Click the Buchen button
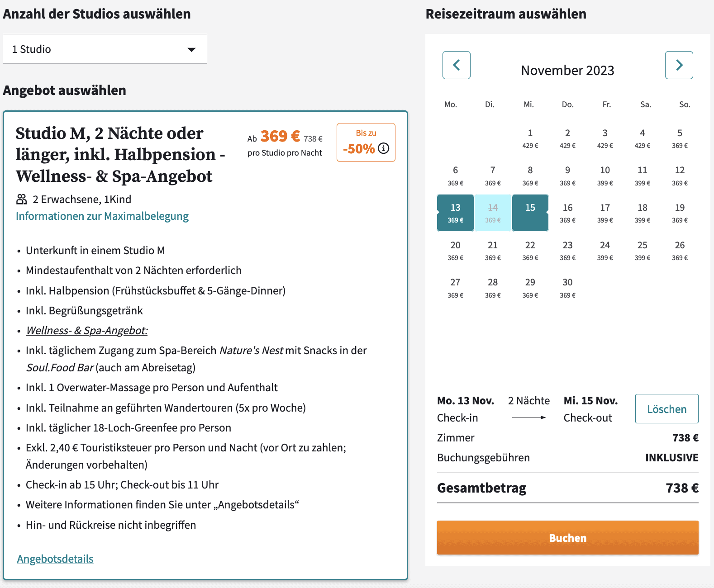 click(567, 537)
